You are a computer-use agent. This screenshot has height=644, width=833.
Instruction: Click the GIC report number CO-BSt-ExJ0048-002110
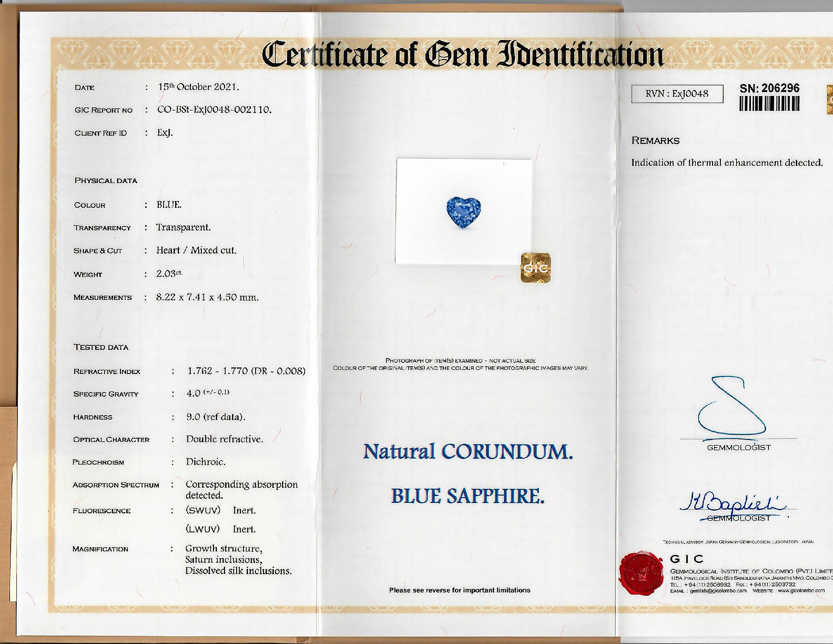214,110
